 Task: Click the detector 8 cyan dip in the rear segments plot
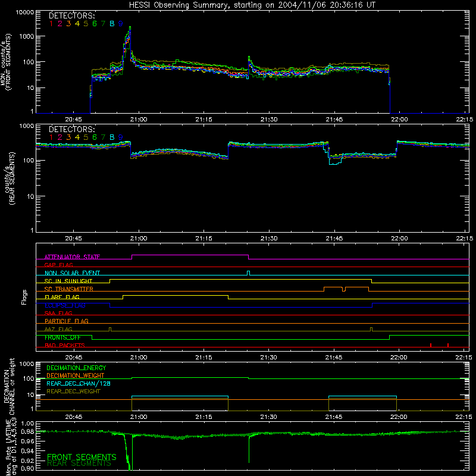pyautogui.click(x=334, y=163)
